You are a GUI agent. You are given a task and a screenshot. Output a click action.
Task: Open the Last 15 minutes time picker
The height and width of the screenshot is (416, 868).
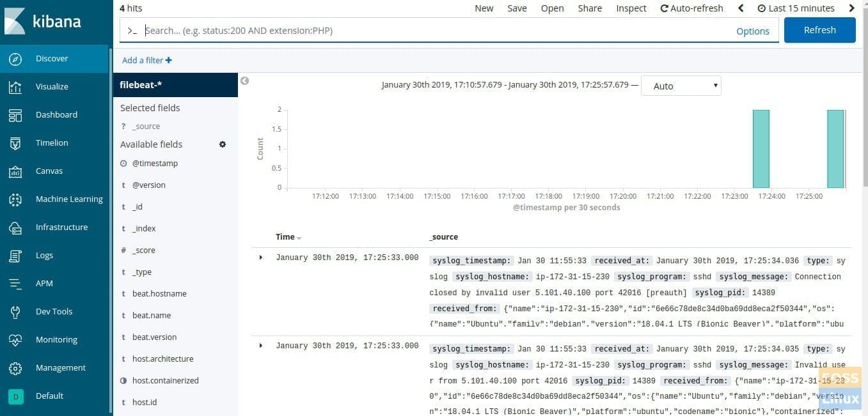click(x=796, y=8)
